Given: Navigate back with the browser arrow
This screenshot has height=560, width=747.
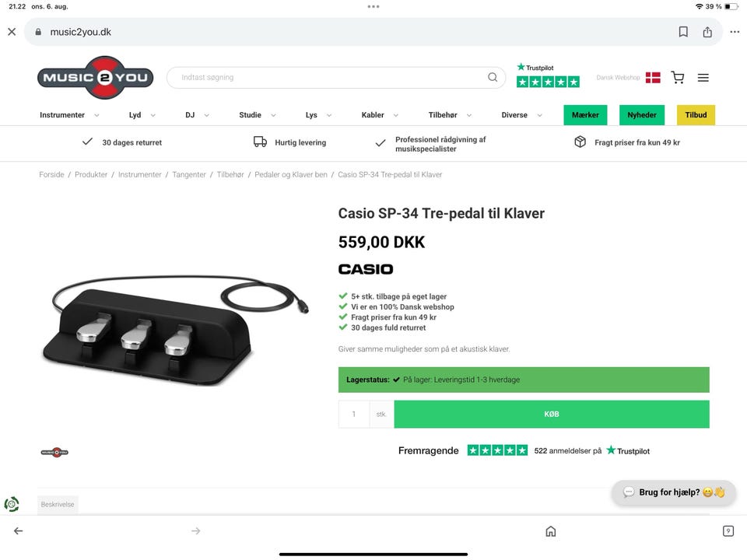Looking at the screenshot, I should point(18,531).
